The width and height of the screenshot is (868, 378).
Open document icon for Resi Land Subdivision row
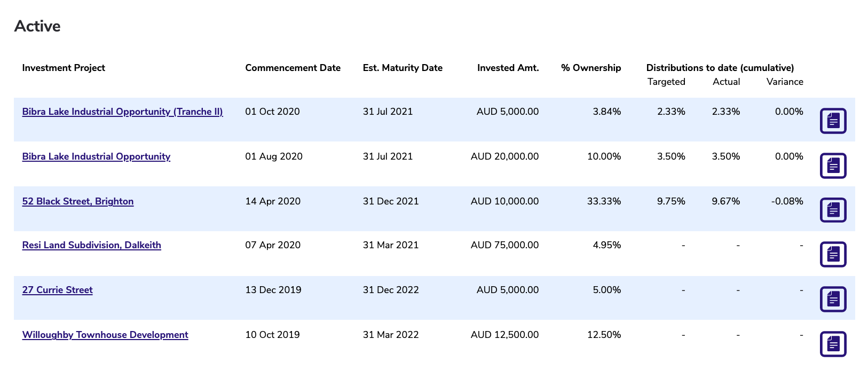pyautogui.click(x=833, y=255)
